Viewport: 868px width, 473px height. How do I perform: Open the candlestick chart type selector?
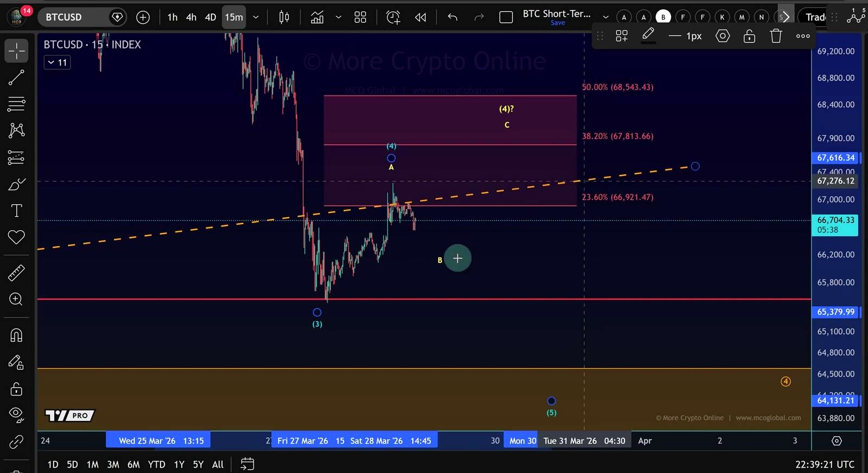(284, 17)
